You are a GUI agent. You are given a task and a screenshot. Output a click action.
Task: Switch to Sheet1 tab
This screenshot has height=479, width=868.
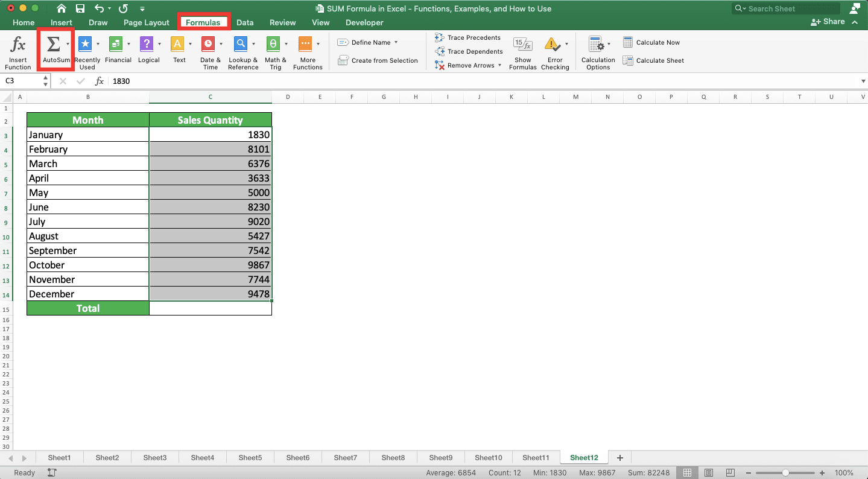pos(59,457)
